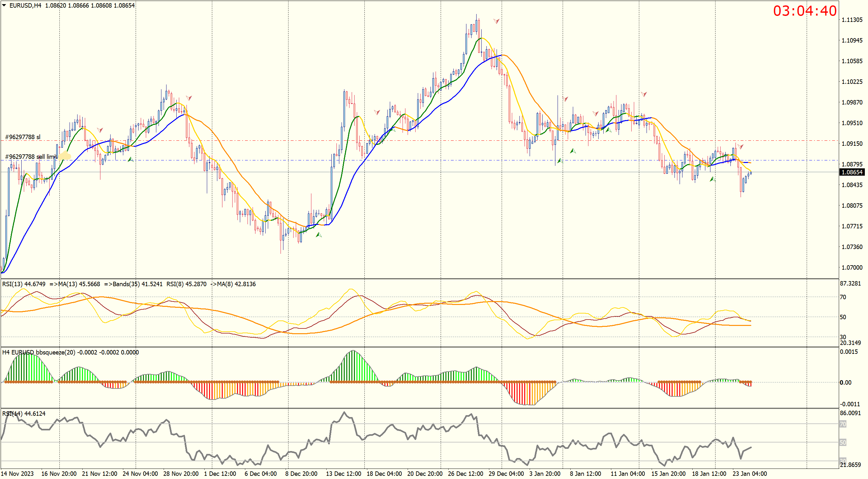
Task: Click the 1.11305 price scale level
Action: point(851,20)
